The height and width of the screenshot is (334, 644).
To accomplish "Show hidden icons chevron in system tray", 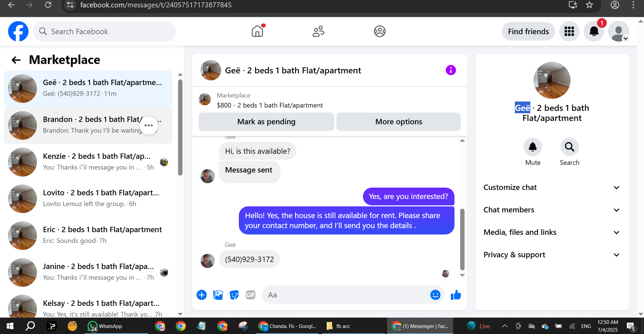I will pyautogui.click(x=504, y=326).
